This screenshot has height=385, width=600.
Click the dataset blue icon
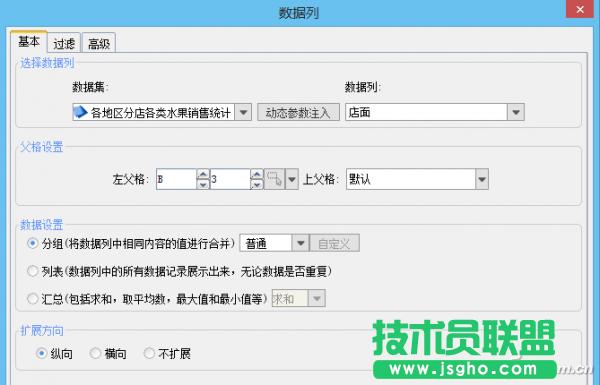[x=80, y=112]
